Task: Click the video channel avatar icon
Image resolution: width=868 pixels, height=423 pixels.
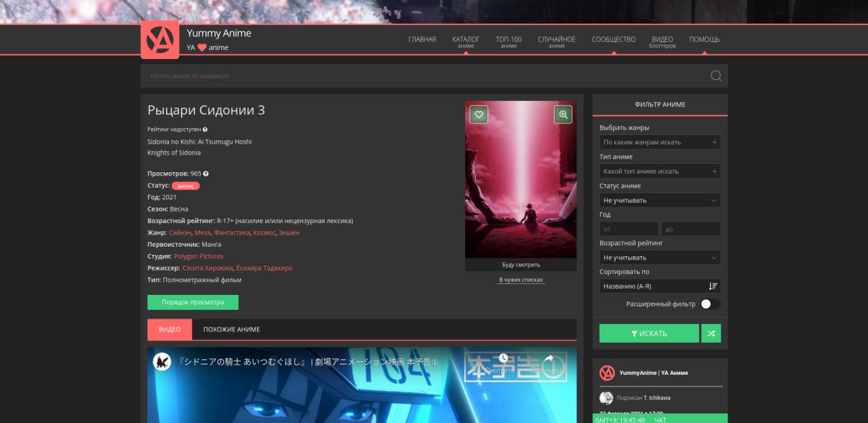Action: [x=161, y=361]
